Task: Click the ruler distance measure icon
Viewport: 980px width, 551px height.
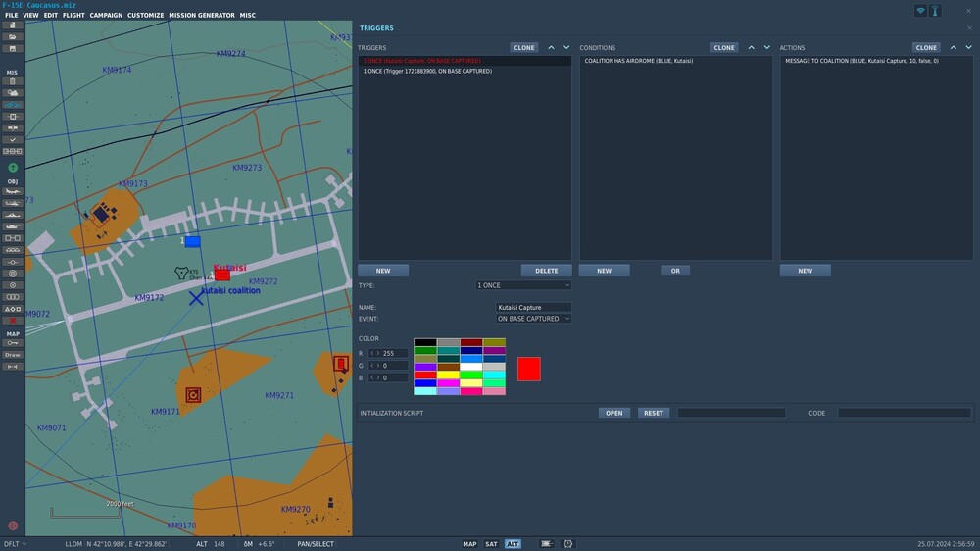Action: [x=13, y=366]
